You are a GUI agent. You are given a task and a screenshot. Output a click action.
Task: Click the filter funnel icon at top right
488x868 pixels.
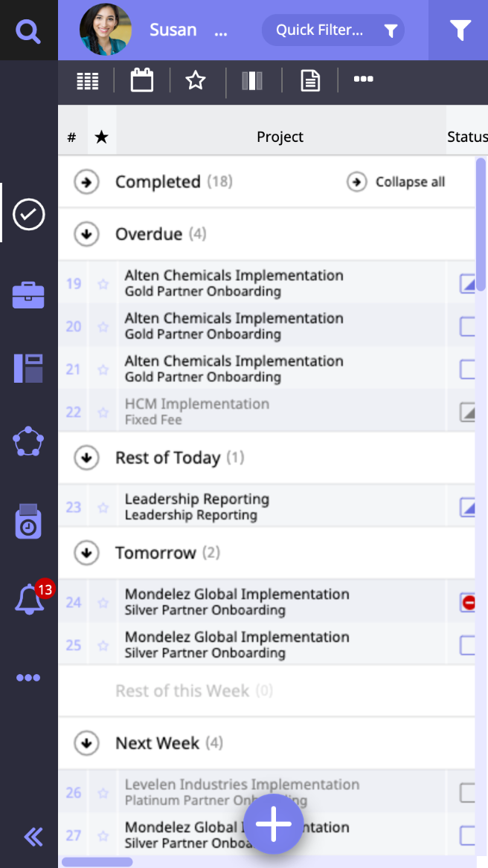[x=460, y=30]
